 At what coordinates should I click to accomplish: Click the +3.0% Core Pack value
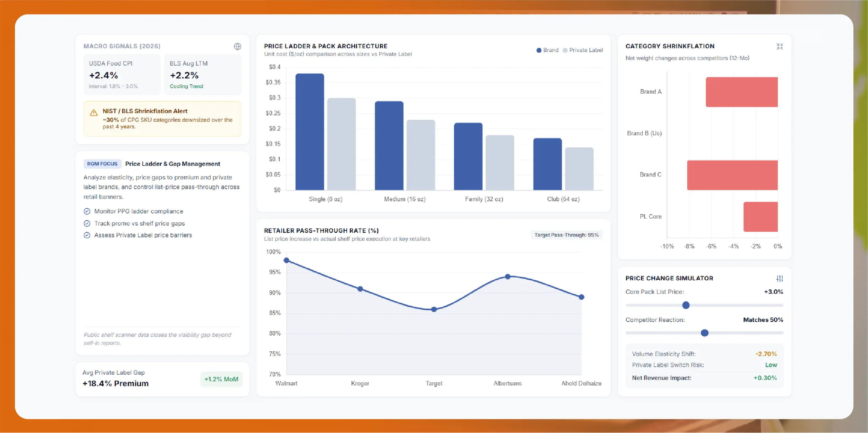point(774,292)
